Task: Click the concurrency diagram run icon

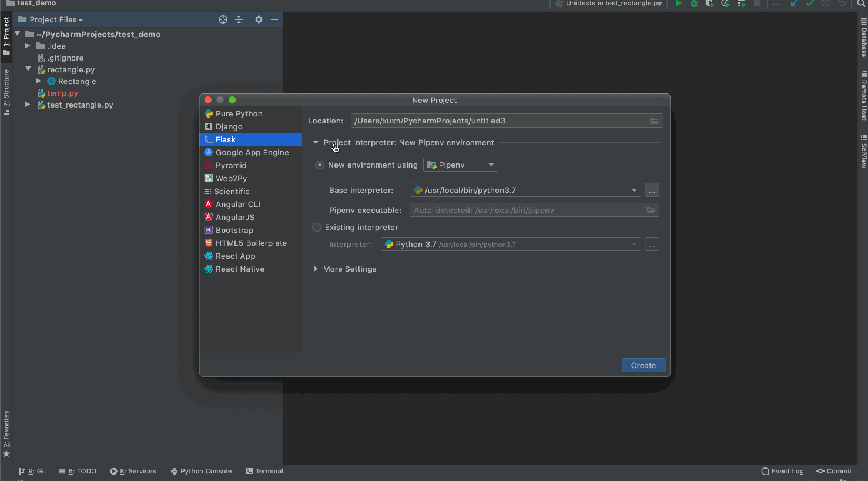Action: pos(742,4)
